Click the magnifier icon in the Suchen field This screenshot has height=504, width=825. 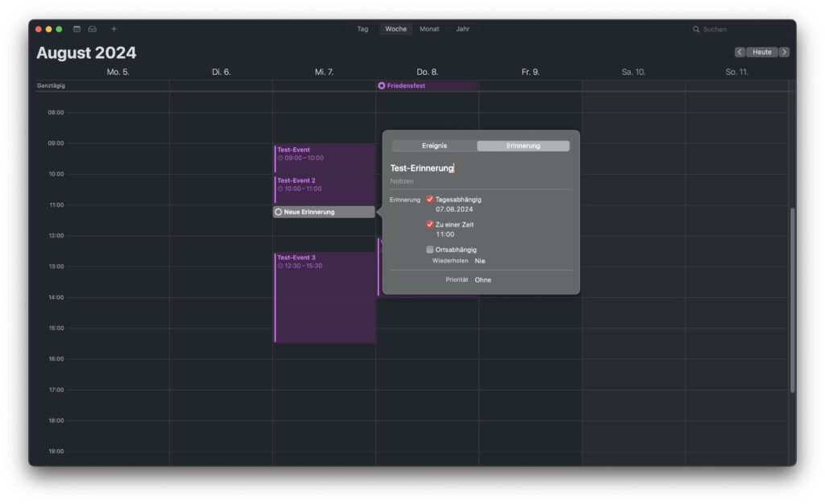point(696,28)
